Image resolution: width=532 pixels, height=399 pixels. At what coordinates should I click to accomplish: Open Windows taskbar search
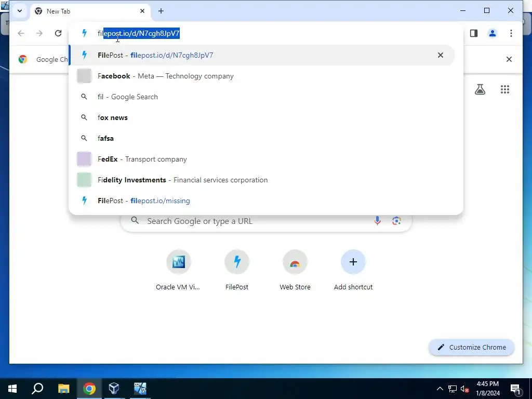pos(37,389)
